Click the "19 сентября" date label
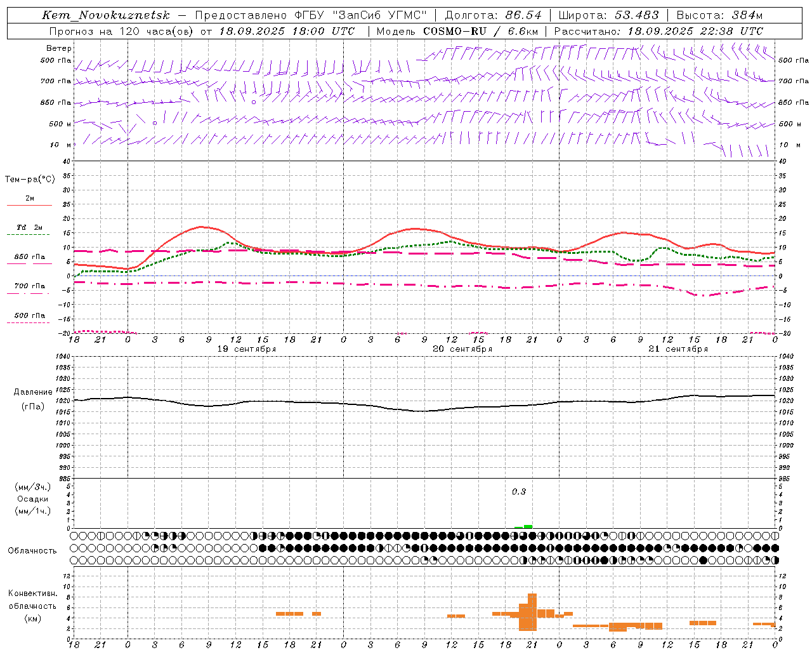812x650 pixels. 247,349
